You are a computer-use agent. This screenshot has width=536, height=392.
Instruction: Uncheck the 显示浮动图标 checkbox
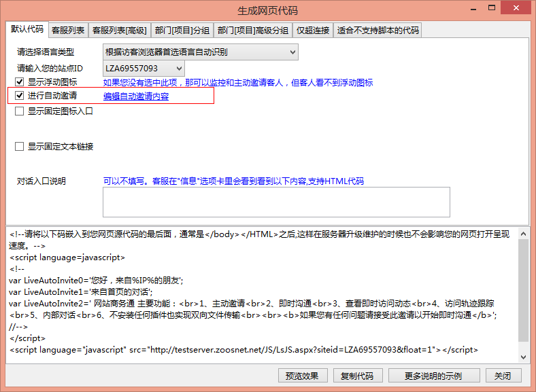20,82
